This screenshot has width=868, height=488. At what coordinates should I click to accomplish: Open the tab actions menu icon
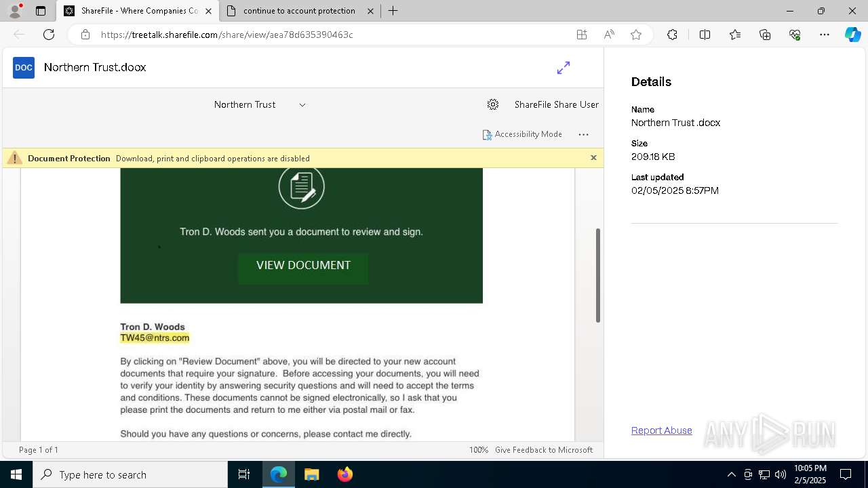pos(41,11)
